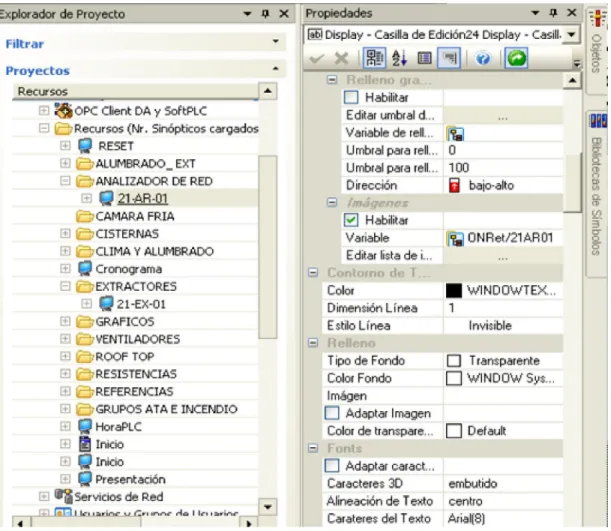Viewport: 611px width, 531px height.
Task: Click the ellipsis for Editar umbral d...
Action: (x=503, y=116)
